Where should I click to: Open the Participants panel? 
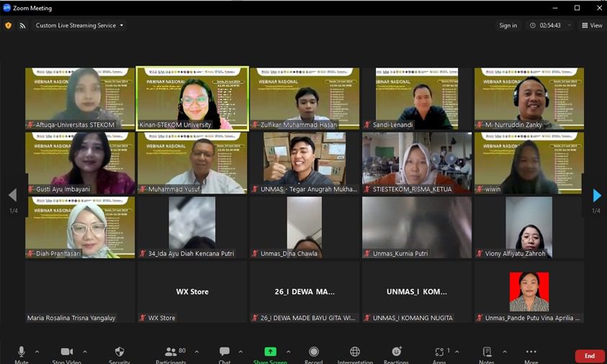tap(171, 352)
